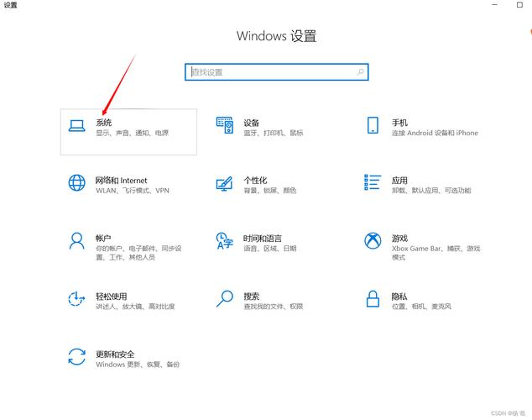
Task: Click the 轻松使用 title text
Action: click(x=112, y=297)
